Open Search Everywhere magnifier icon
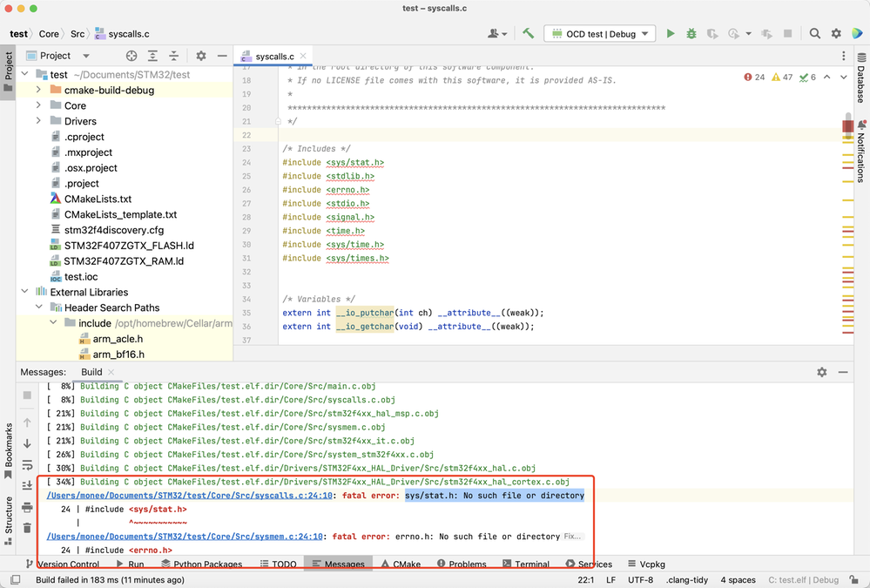The height and width of the screenshot is (588, 870). click(815, 34)
